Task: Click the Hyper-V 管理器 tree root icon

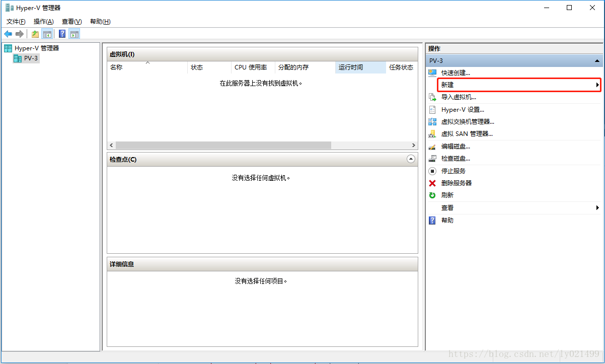Action: click(x=8, y=48)
